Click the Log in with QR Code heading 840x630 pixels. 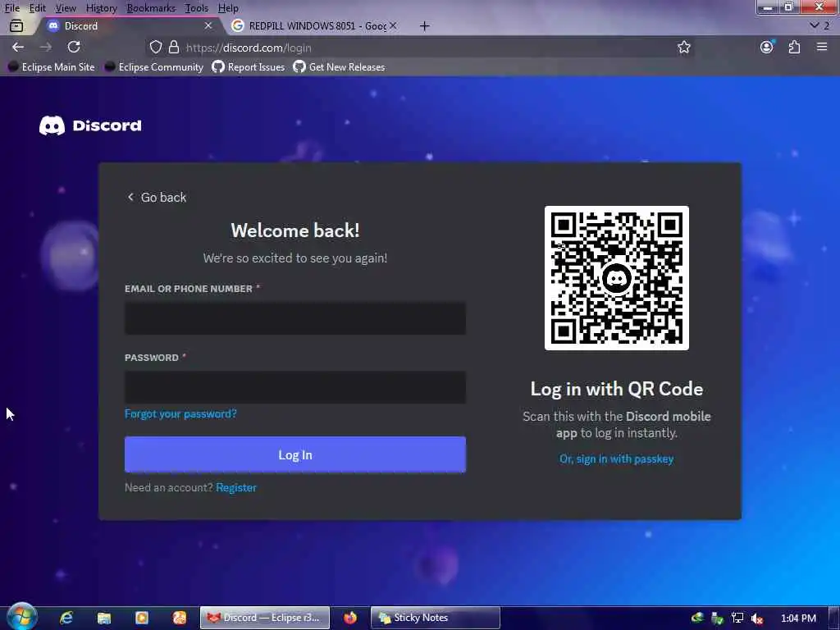[617, 389]
